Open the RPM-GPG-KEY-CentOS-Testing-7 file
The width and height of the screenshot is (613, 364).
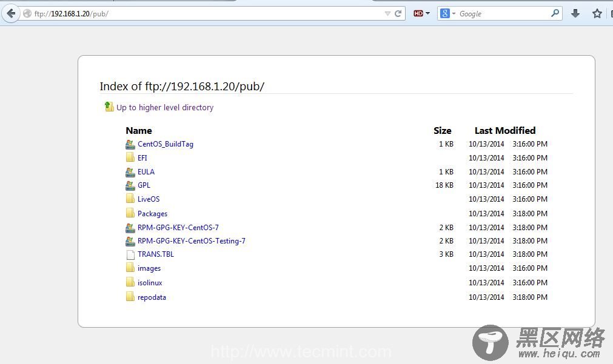click(x=191, y=241)
